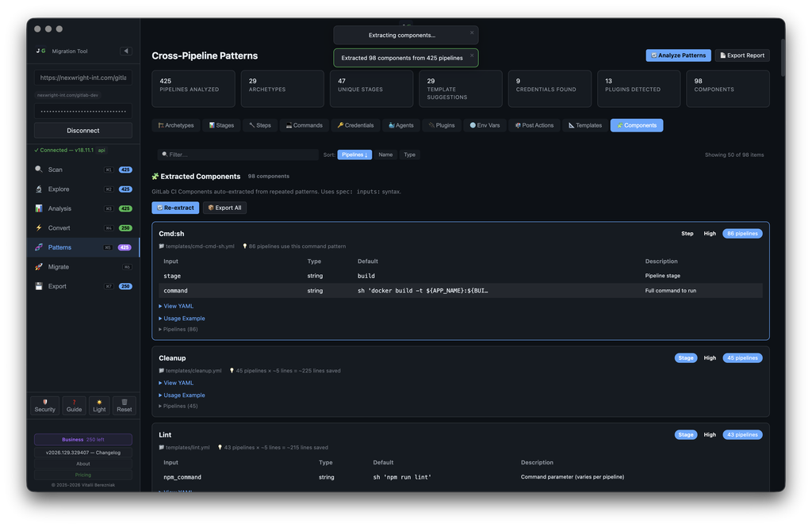
Task: Click the Convert lightning bolt icon
Action: [39, 227]
